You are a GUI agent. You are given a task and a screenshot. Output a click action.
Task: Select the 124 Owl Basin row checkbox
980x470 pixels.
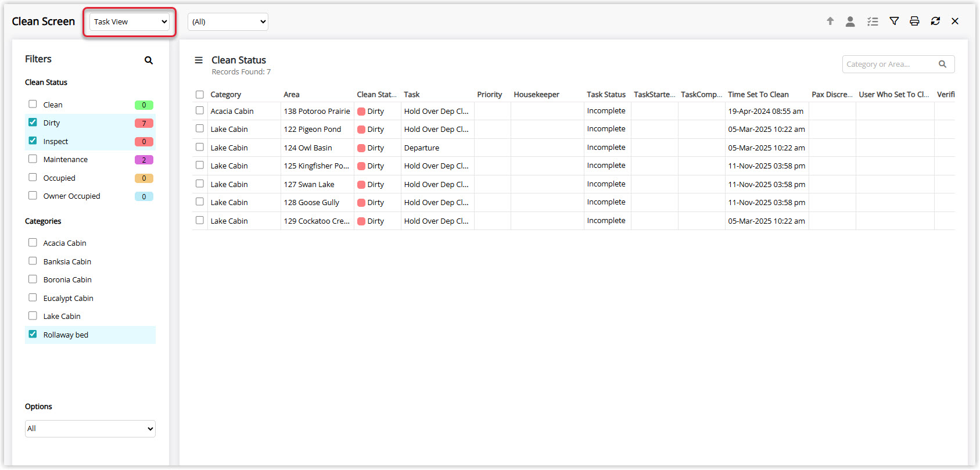coord(200,147)
